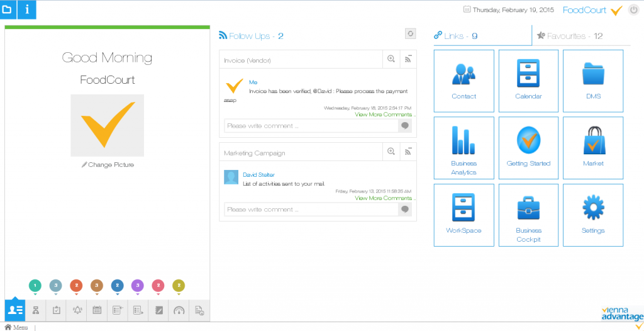Open the Business Analytics tile
644x331 pixels.
pos(464,148)
